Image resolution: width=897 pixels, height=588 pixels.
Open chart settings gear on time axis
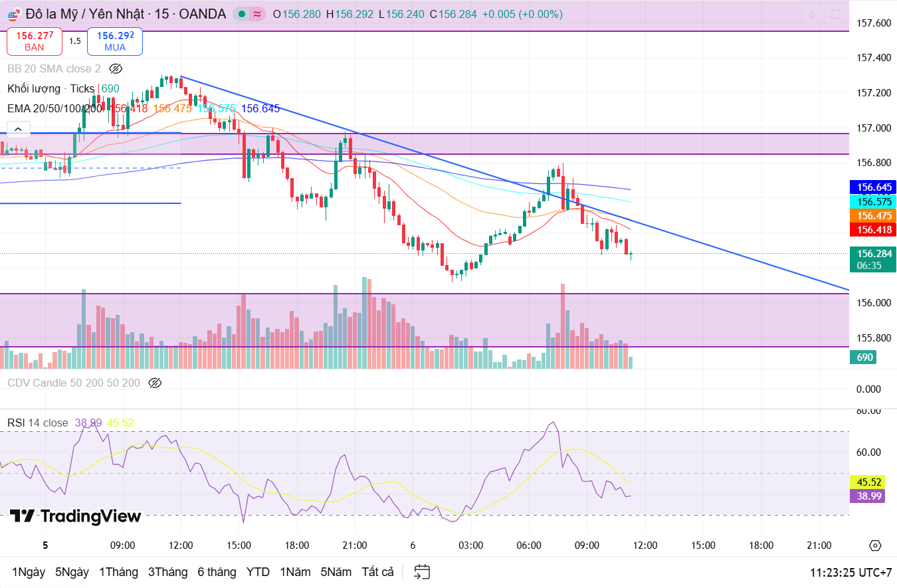point(874,545)
